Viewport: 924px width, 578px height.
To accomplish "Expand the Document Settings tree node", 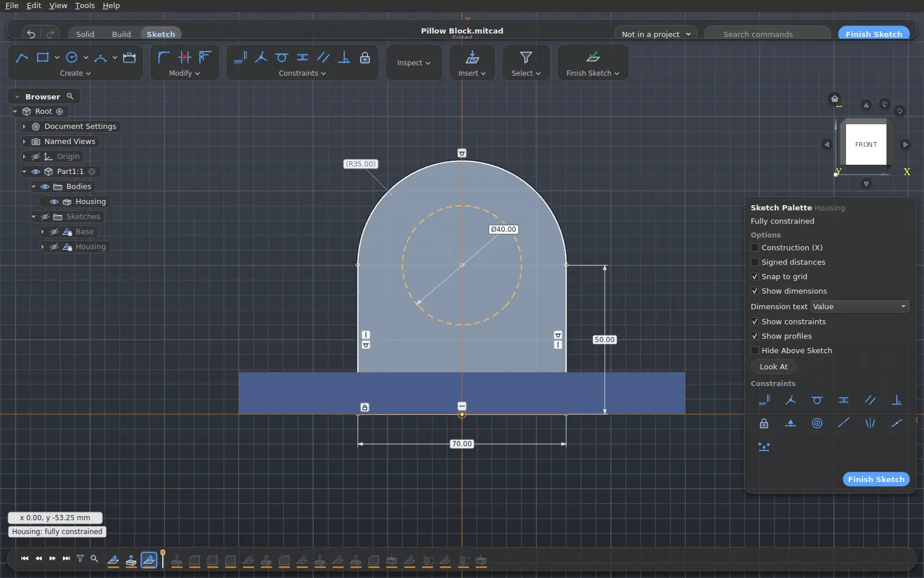I will coord(24,127).
